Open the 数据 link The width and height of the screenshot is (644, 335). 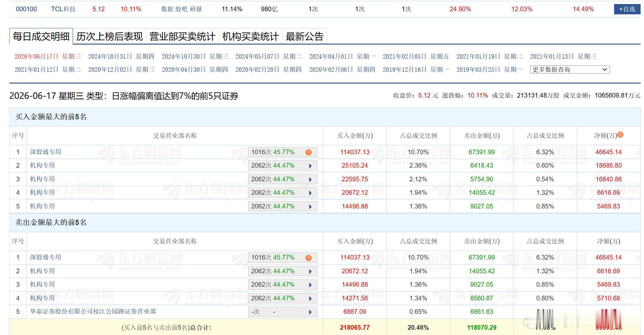[167, 9]
